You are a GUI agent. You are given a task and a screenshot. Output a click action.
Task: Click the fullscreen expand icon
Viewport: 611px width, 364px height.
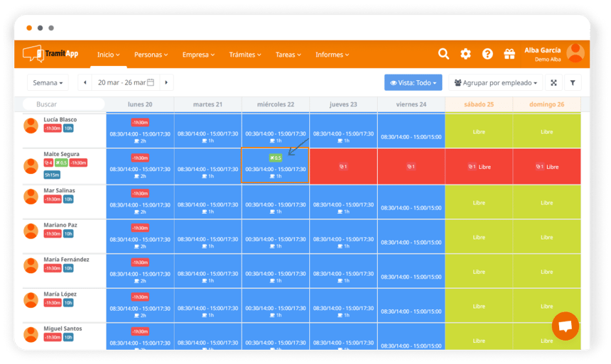tap(553, 83)
